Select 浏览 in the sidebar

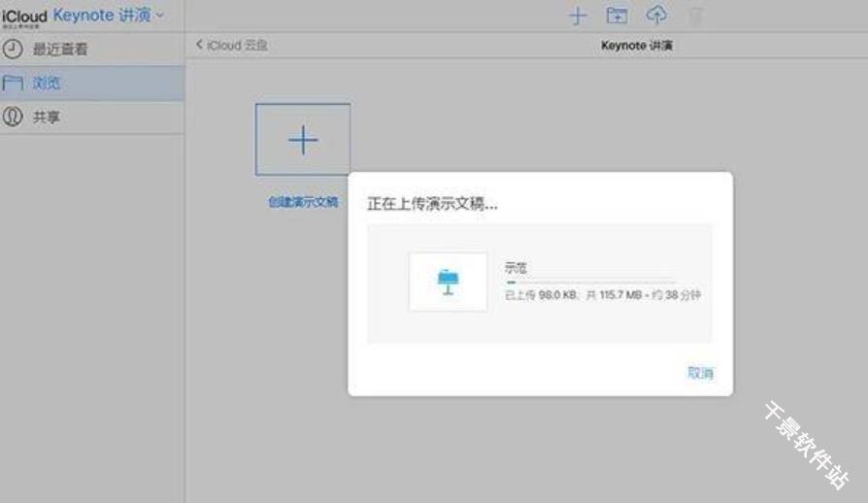pos(47,84)
